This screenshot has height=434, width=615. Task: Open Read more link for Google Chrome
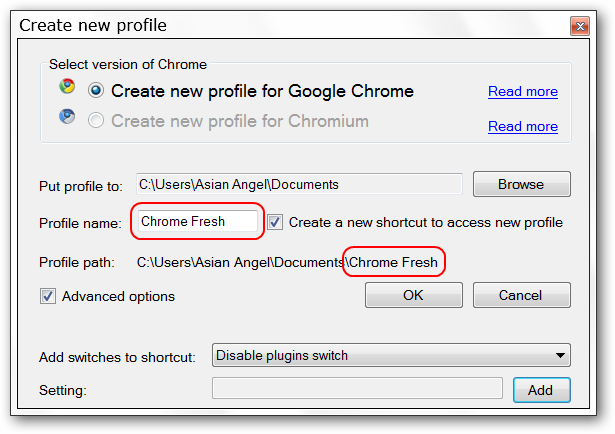pos(522,92)
